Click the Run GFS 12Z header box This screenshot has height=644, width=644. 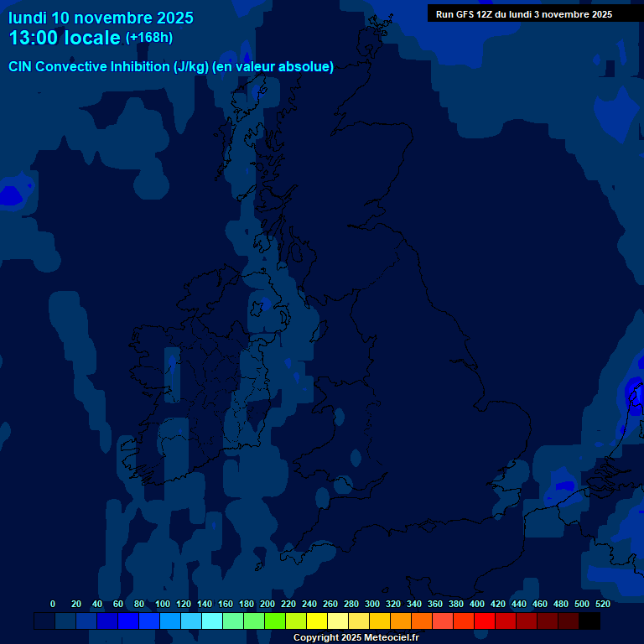pyautogui.click(x=524, y=14)
